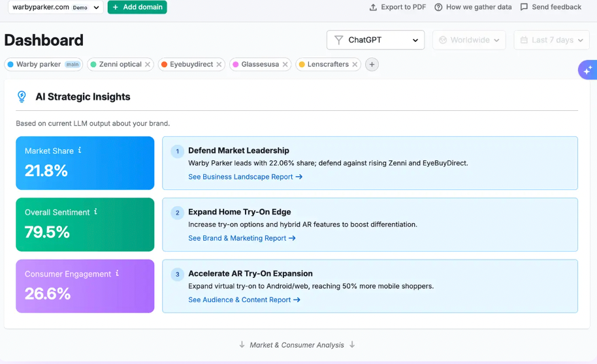Click the Market Share info icon
Viewport: 597px width, 364px height.
[x=80, y=150]
